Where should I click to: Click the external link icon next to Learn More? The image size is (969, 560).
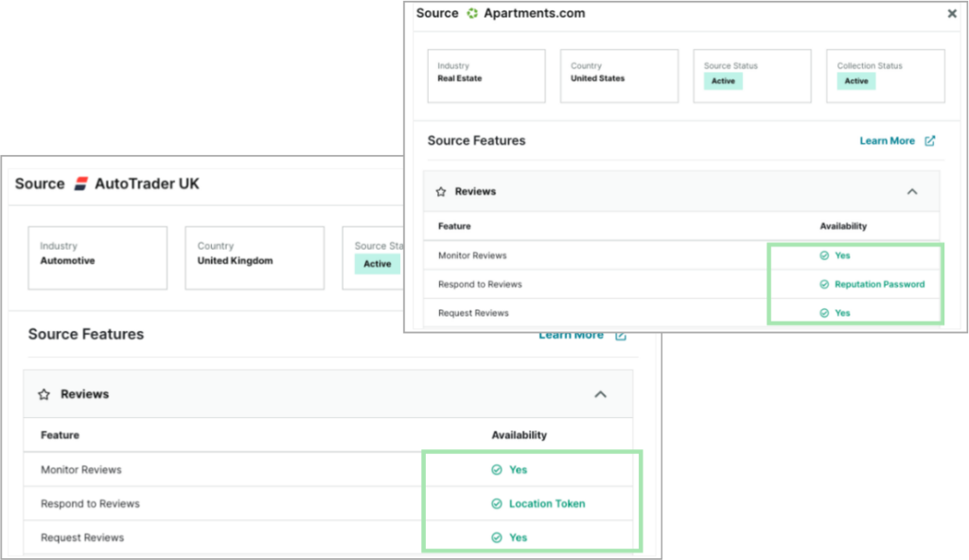(930, 140)
